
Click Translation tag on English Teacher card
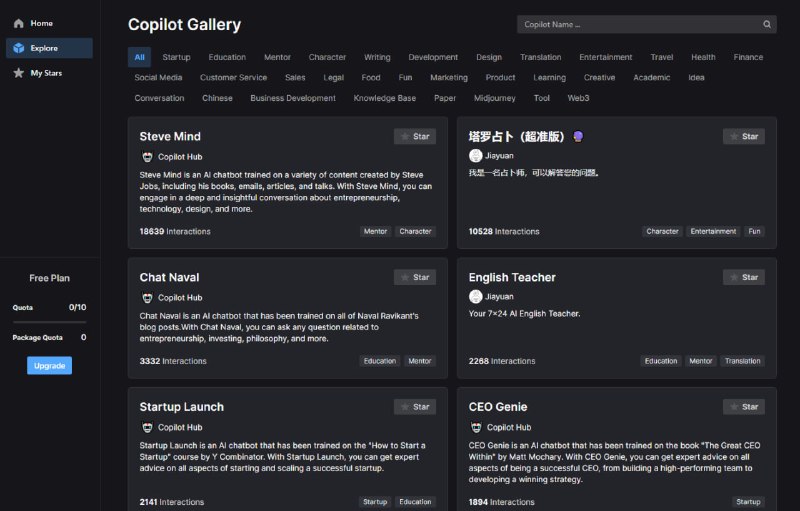743,361
